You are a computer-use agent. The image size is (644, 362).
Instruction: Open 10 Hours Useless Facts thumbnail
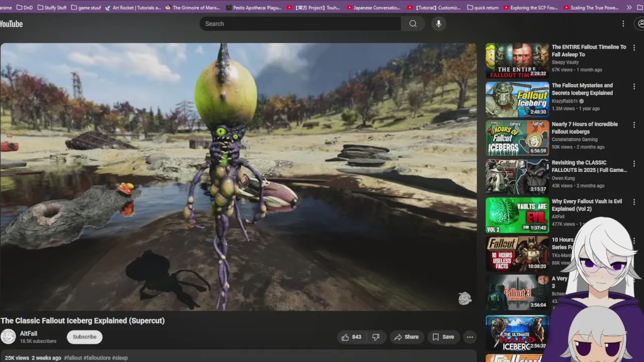click(x=517, y=253)
